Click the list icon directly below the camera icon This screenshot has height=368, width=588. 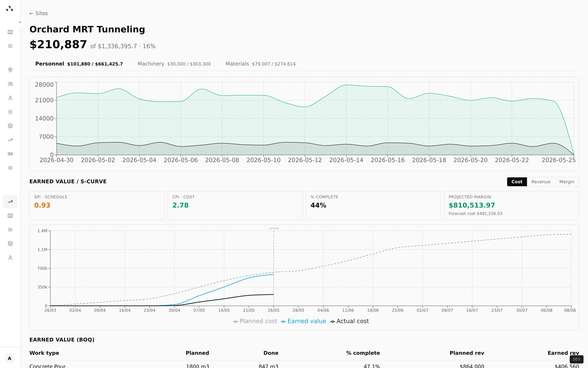(x=10, y=168)
